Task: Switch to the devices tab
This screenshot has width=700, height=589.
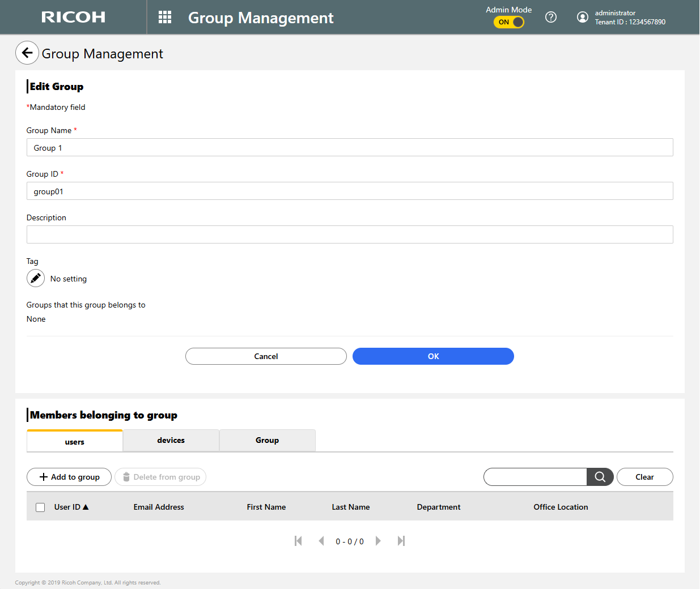Action: [x=171, y=440]
